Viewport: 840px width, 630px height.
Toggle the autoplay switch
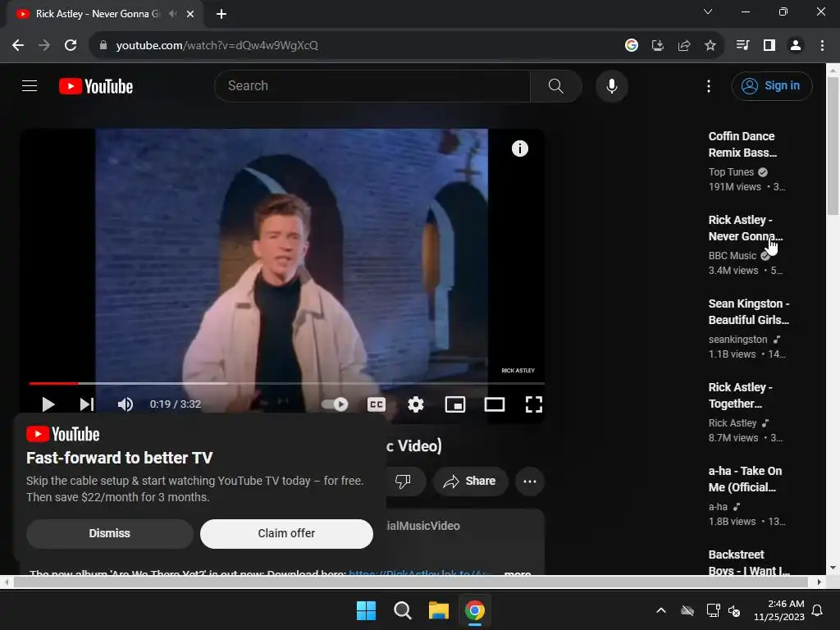click(x=335, y=404)
